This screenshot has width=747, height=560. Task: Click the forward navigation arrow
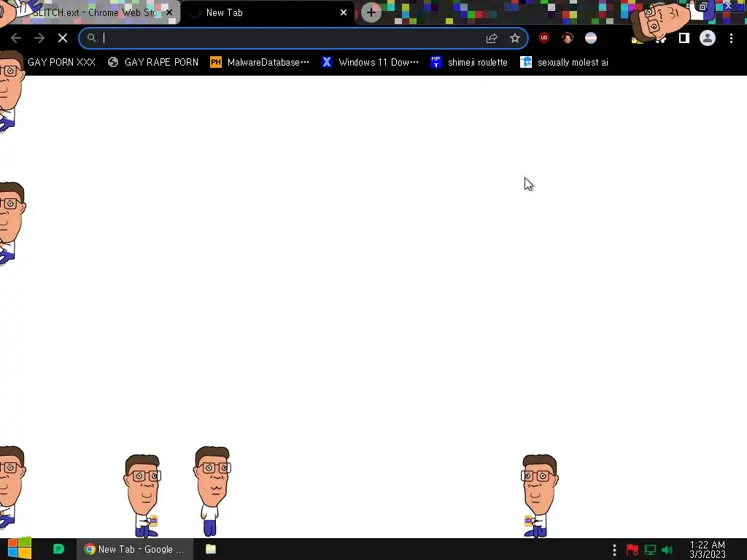39,38
